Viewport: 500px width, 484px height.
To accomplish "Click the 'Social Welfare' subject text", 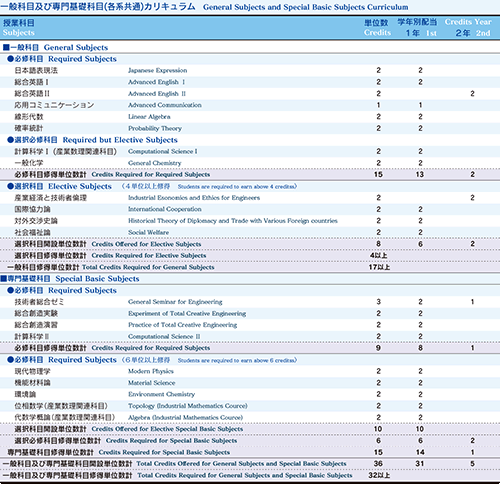I will point(148,232).
